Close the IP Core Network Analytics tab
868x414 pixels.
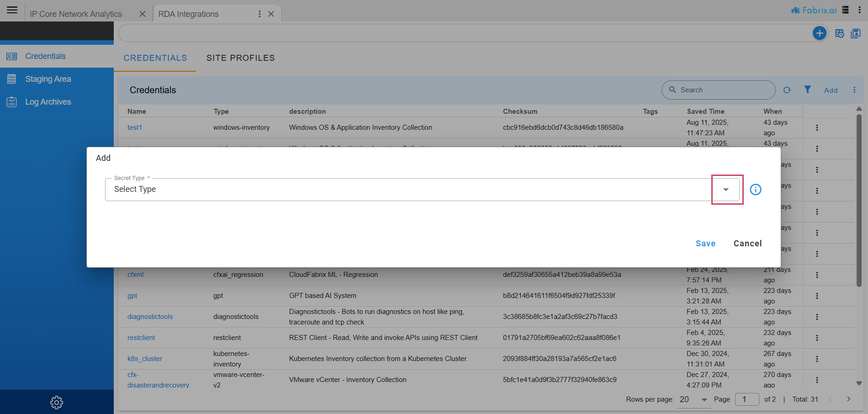pyautogui.click(x=143, y=14)
